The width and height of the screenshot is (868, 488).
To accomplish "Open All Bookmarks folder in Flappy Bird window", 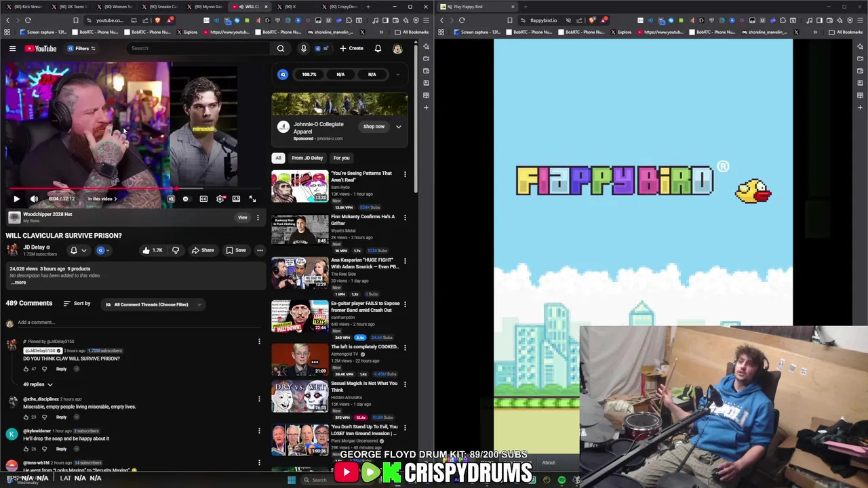I will tap(846, 32).
